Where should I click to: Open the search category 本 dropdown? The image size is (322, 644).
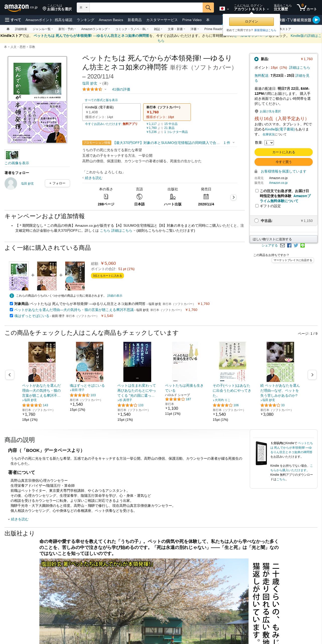coord(83,8)
